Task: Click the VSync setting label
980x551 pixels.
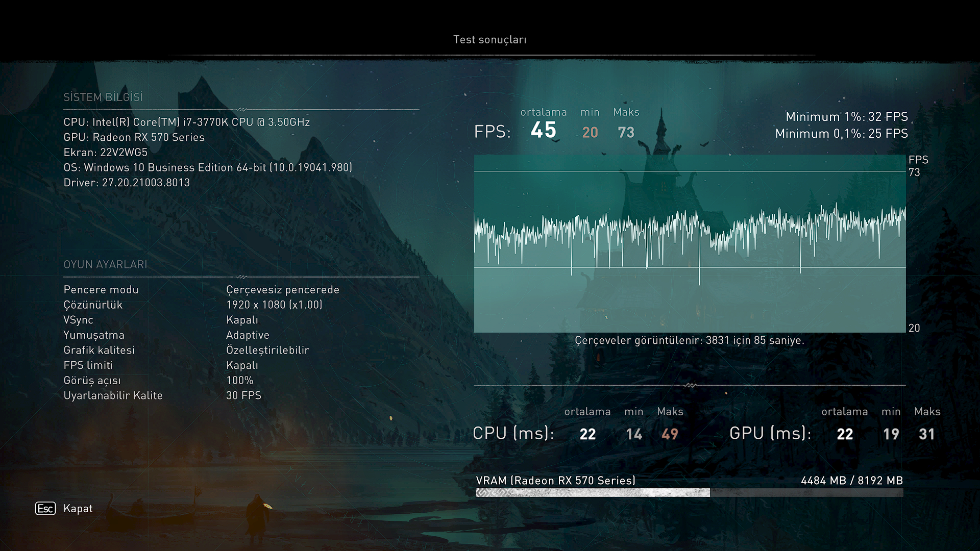Action: 79,320
